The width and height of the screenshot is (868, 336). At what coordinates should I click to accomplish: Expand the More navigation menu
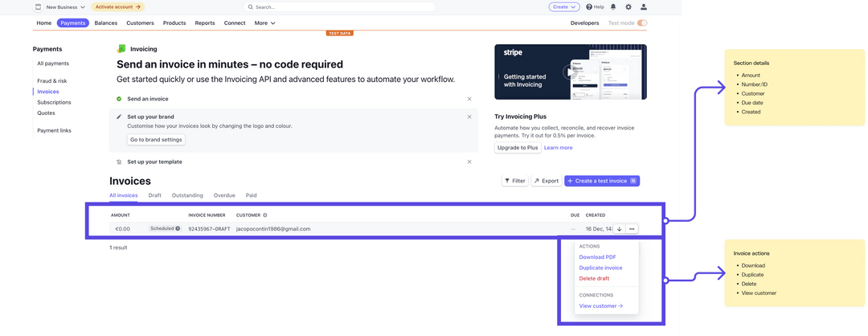point(264,23)
